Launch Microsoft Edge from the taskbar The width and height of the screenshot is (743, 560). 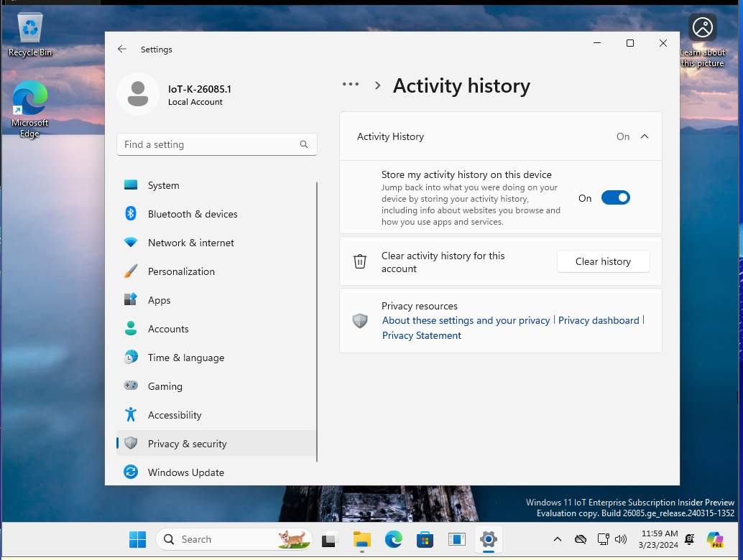(393, 539)
